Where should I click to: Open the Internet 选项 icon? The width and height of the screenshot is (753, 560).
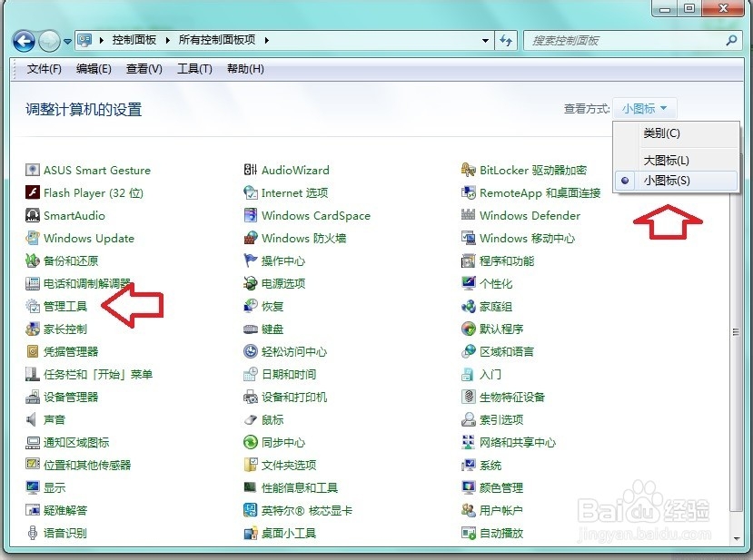pyautogui.click(x=250, y=192)
